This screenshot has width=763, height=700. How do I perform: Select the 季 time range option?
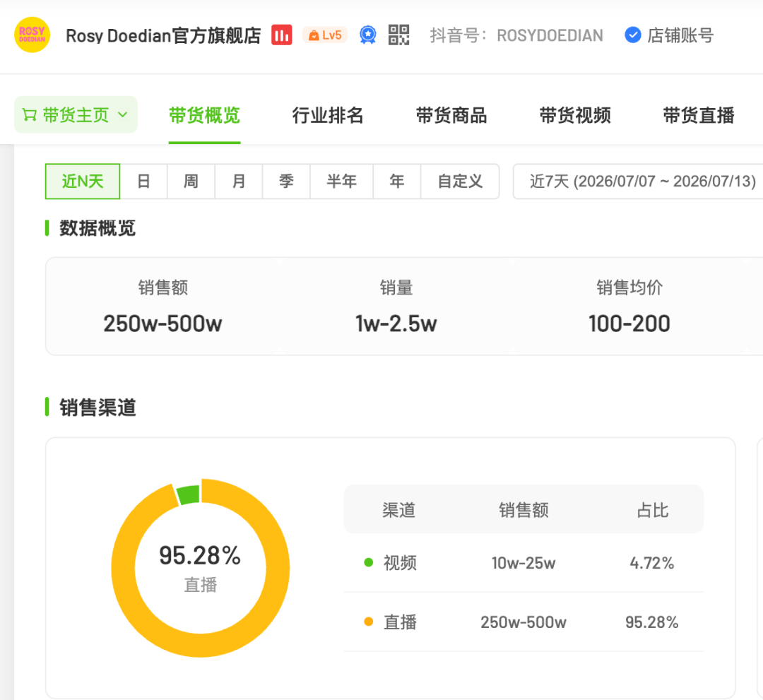click(286, 182)
